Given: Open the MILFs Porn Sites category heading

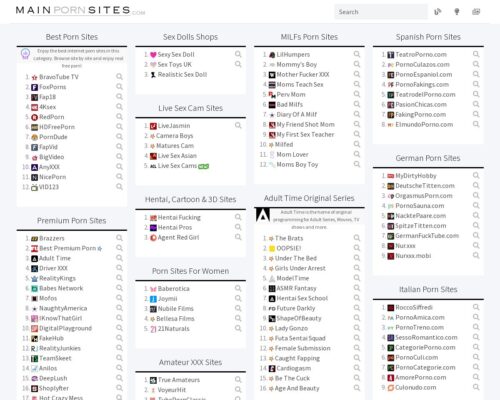Looking at the screenshot, I should [309, 37].
